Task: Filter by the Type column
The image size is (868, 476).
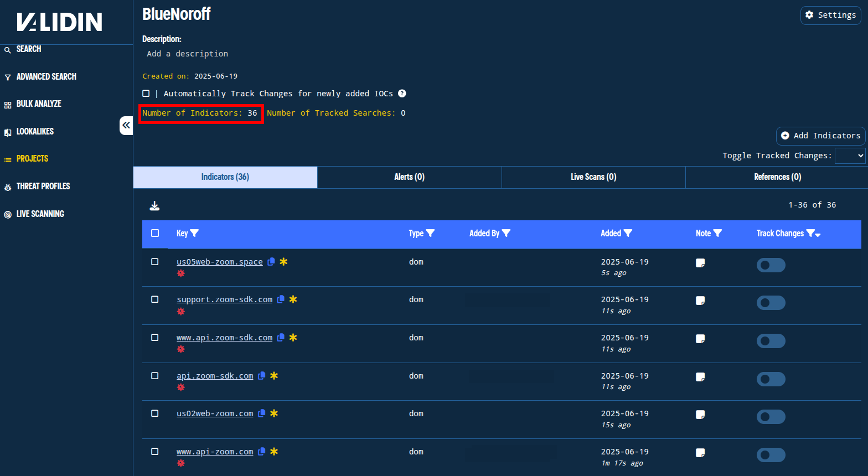Action: coord(430,233)
